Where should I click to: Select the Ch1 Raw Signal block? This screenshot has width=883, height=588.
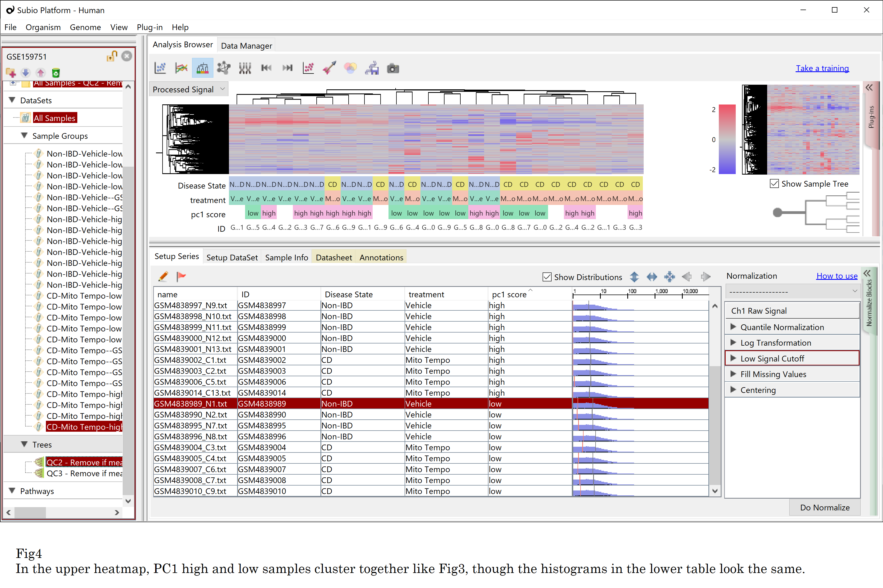[792, 310]
